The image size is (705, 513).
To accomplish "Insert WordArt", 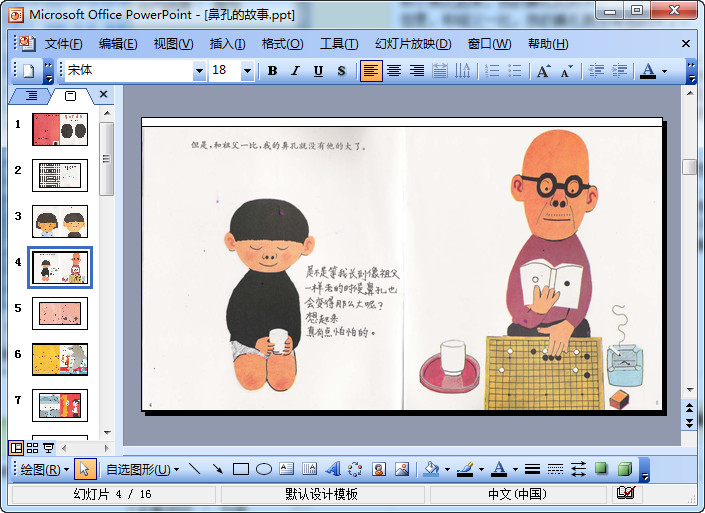I will (x=332, y=469).
